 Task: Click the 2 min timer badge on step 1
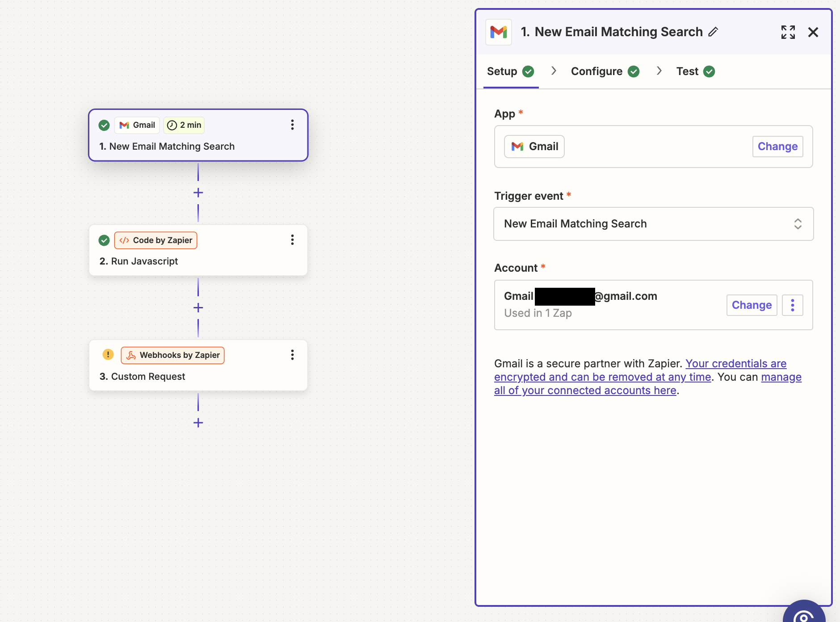pos(183,125)
